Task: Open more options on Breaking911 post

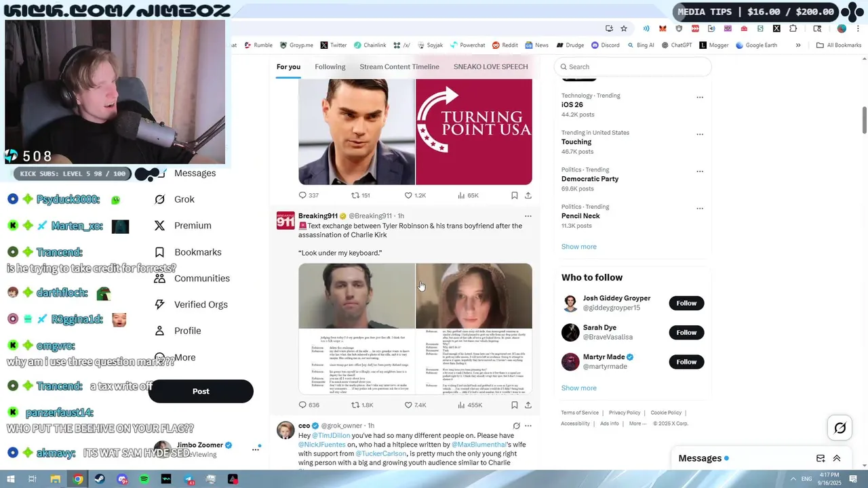Action: point(528,216)
